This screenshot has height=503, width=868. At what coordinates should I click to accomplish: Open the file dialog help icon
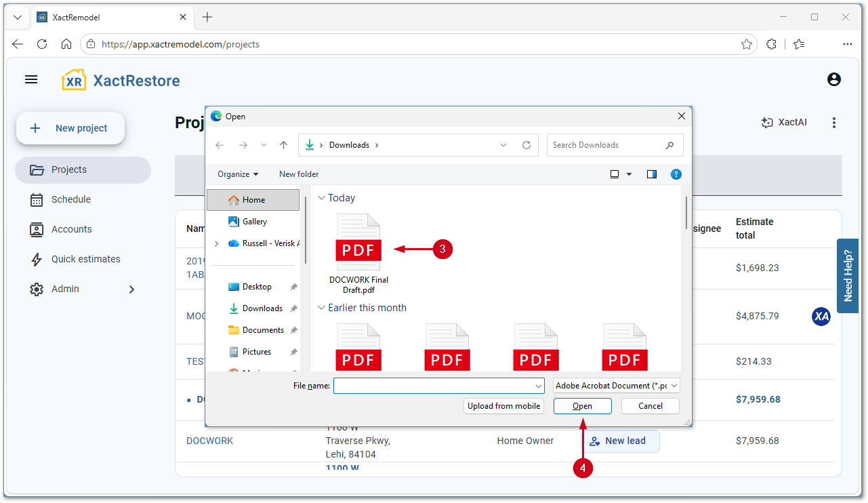(x=676, y=174)
